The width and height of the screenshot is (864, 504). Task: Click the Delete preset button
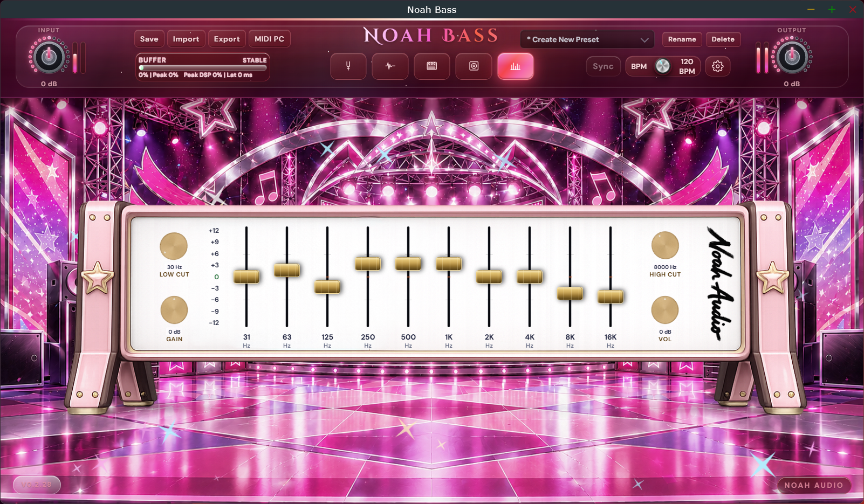pos(723,39)
